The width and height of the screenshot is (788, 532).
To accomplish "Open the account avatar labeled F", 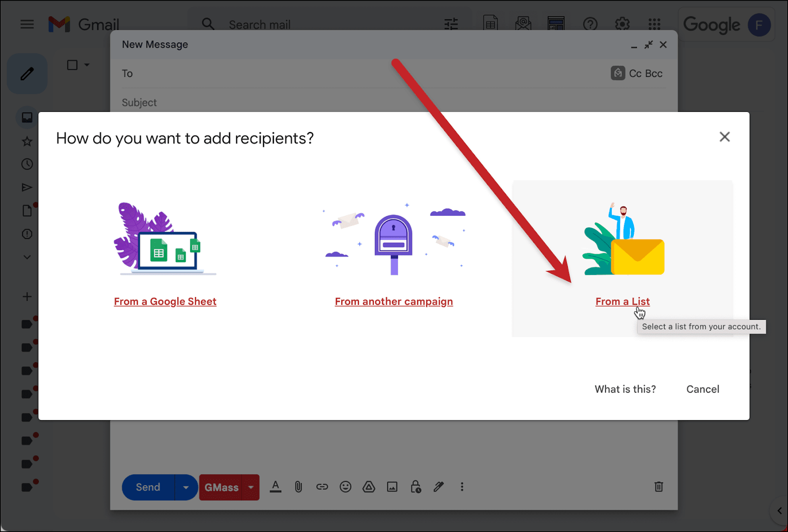I will pyautogui.click(x=759, y=25).
